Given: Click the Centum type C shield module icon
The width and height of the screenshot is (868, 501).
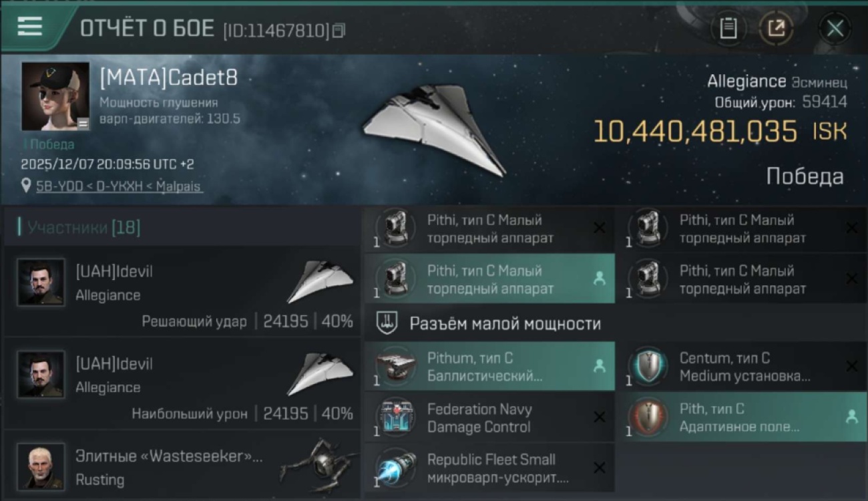Looking at the screenshot, I should pos(648,367).
